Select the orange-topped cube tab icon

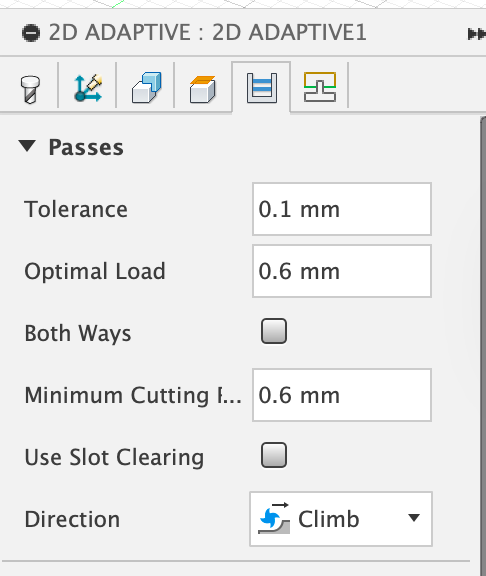[x=202, y=89]
